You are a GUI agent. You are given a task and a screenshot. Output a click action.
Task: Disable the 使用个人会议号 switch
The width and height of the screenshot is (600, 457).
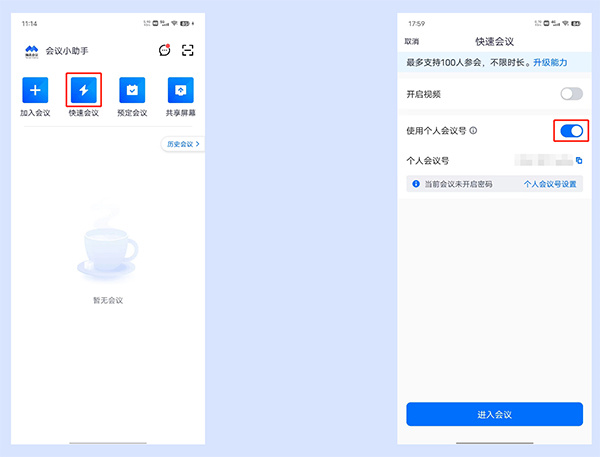(x=571, y=131)
